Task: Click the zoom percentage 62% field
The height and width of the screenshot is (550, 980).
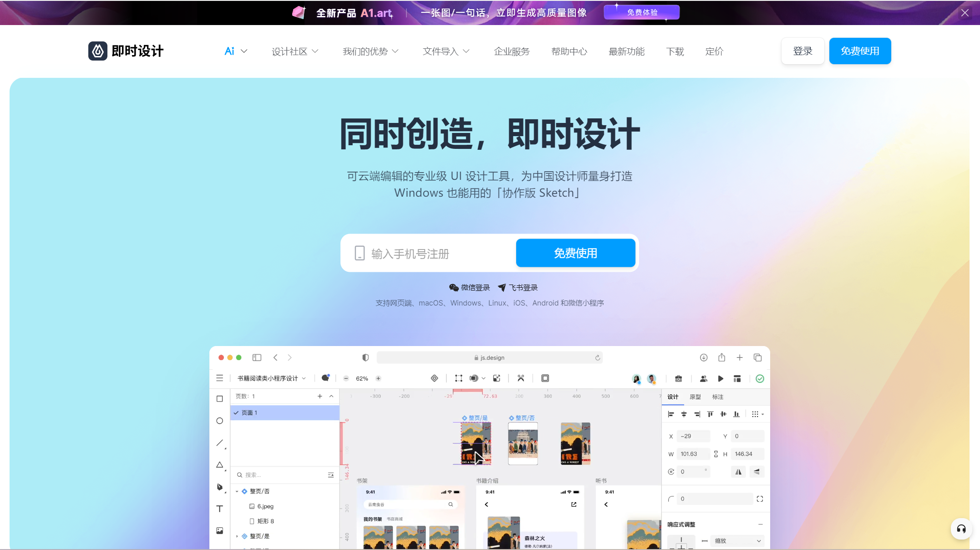Action: (362, 377)
